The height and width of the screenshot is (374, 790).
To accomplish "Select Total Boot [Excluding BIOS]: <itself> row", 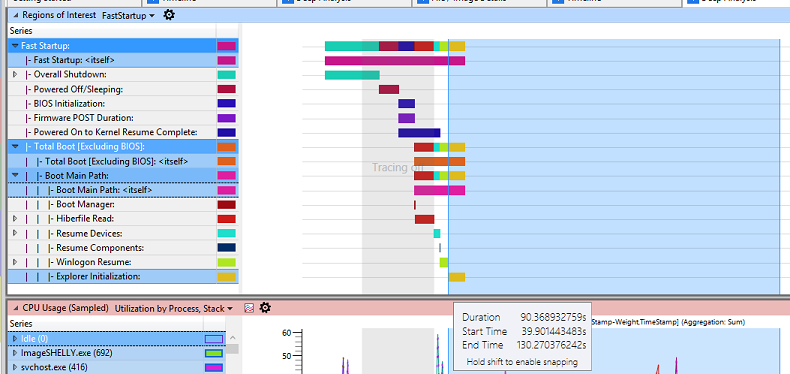I will click(x=123, y=161).
